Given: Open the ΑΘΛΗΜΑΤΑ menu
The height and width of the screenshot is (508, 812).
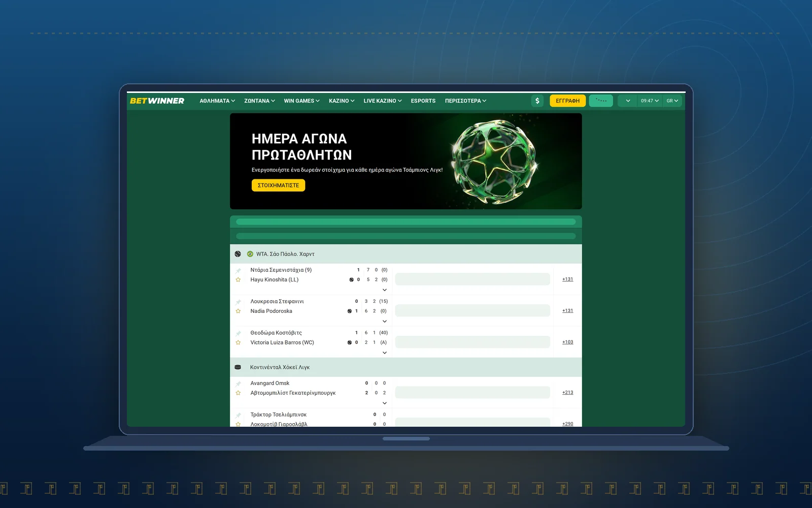Looking at the screenshot, I should (x=217, y=101).
